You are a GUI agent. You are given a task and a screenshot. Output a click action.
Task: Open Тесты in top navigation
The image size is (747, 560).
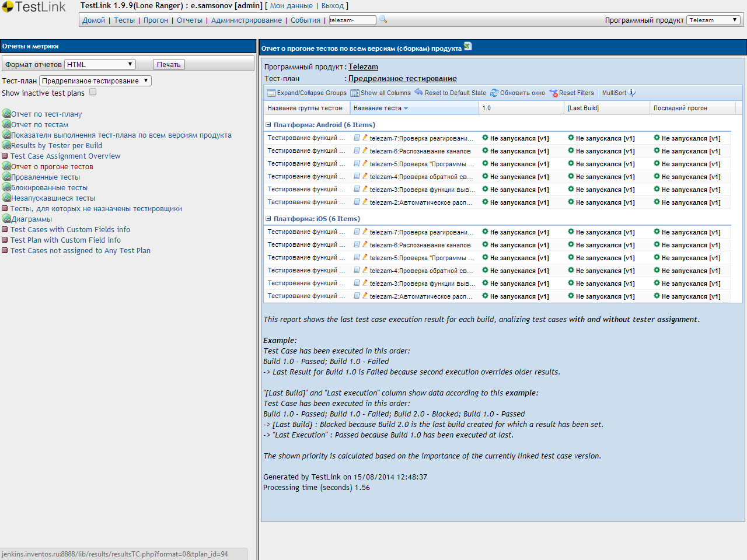(124, 20)
